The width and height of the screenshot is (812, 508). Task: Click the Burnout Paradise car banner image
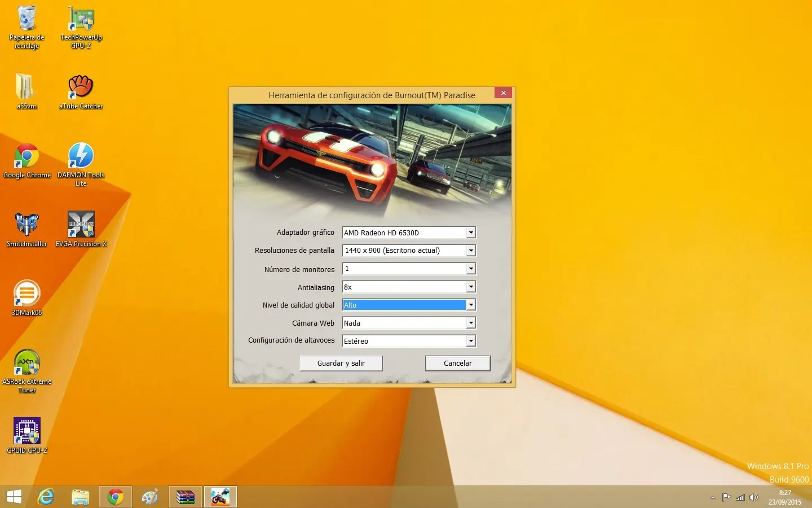[x=372, y=161]
